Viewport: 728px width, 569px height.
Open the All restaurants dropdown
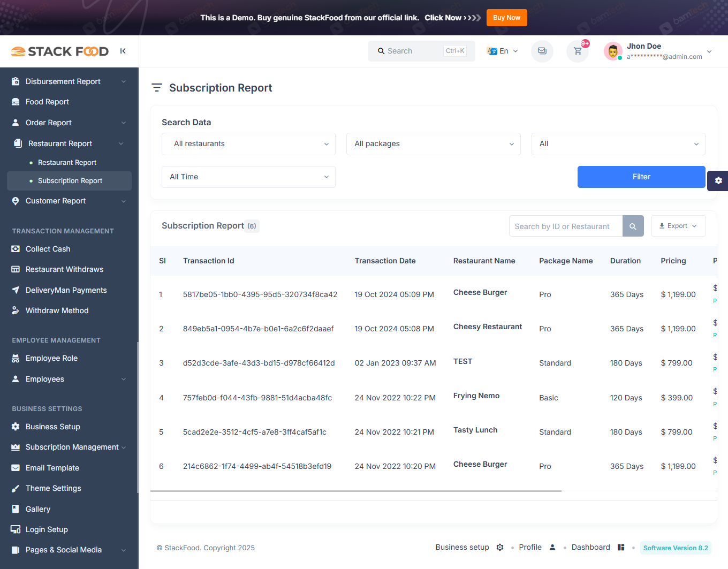click(x=248, y=144)
